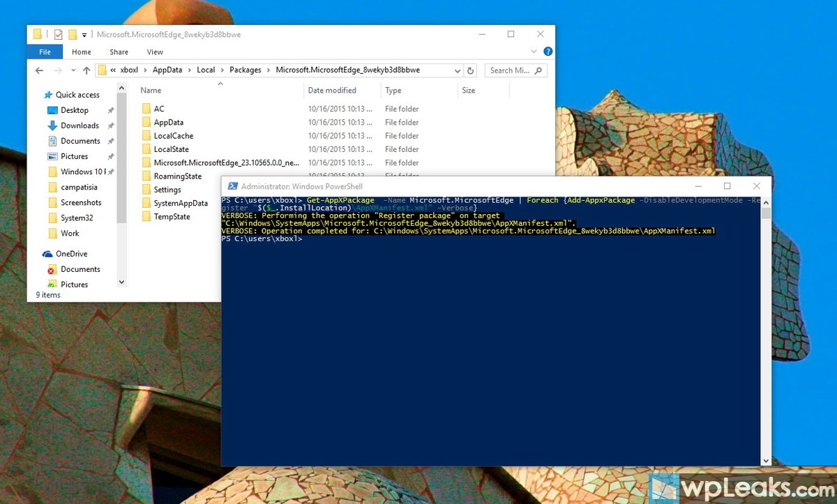Click PowerShell scrollbar up arrow
The width and height of the screenshot is (837, 504).
click(766, 201)
